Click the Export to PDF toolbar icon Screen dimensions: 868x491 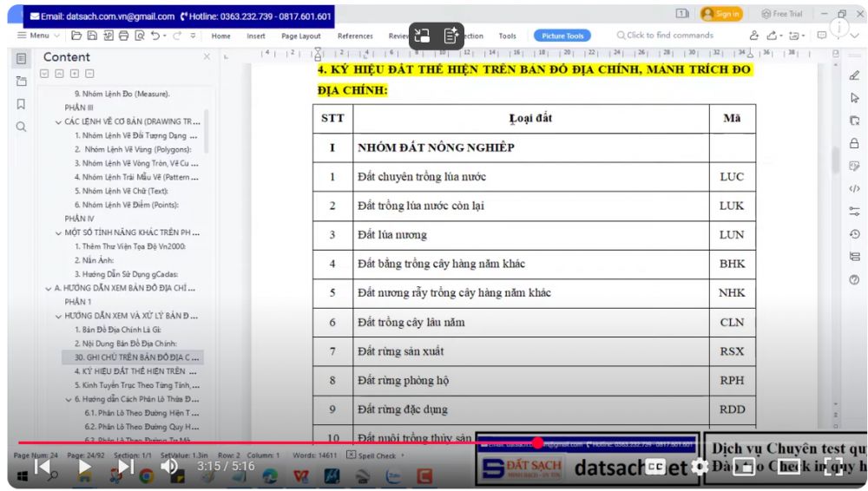108,36
